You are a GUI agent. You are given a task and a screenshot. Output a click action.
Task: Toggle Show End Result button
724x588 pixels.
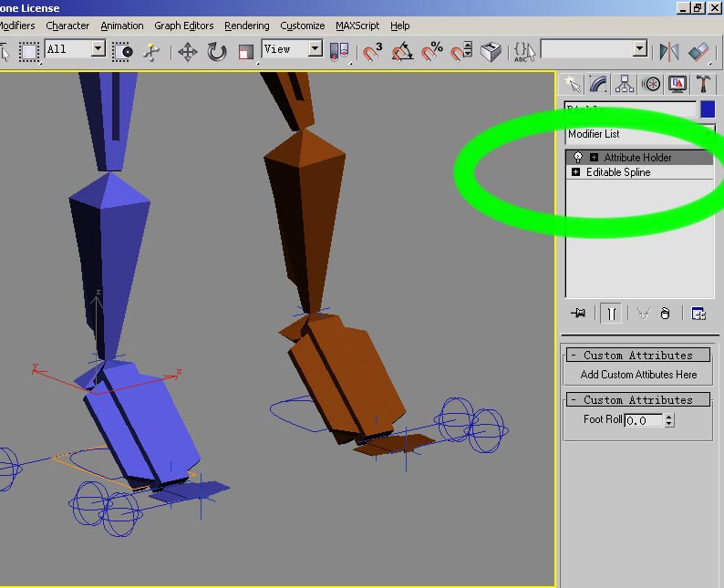coord(612,313)
